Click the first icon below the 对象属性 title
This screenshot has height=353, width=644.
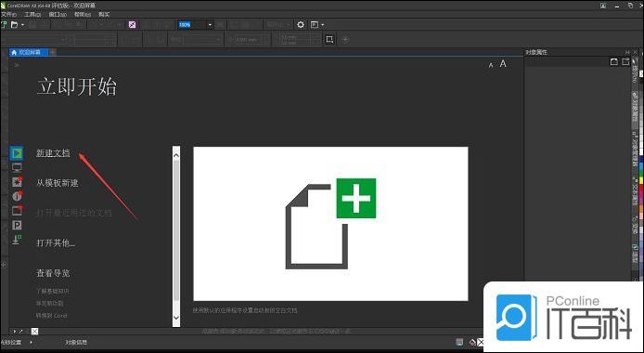(x=614, y=62)
